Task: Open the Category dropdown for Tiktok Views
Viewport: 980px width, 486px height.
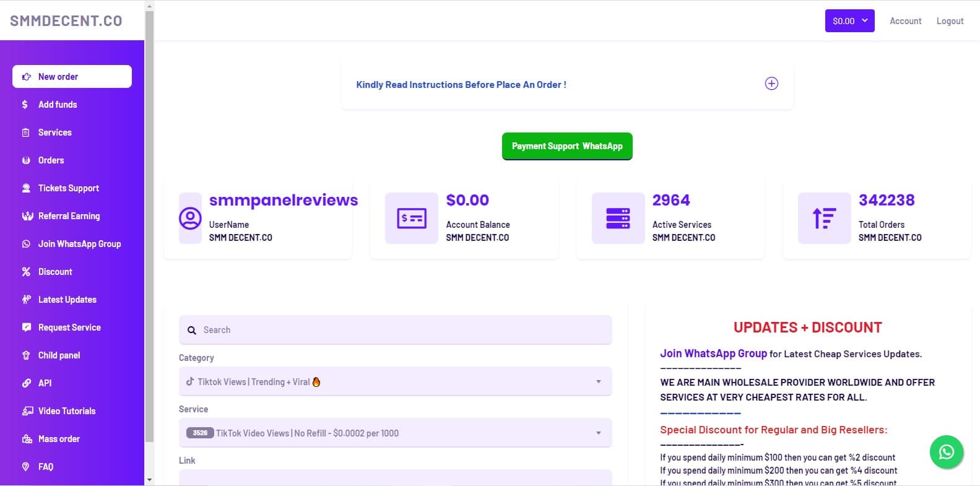Action: (395, 382)
